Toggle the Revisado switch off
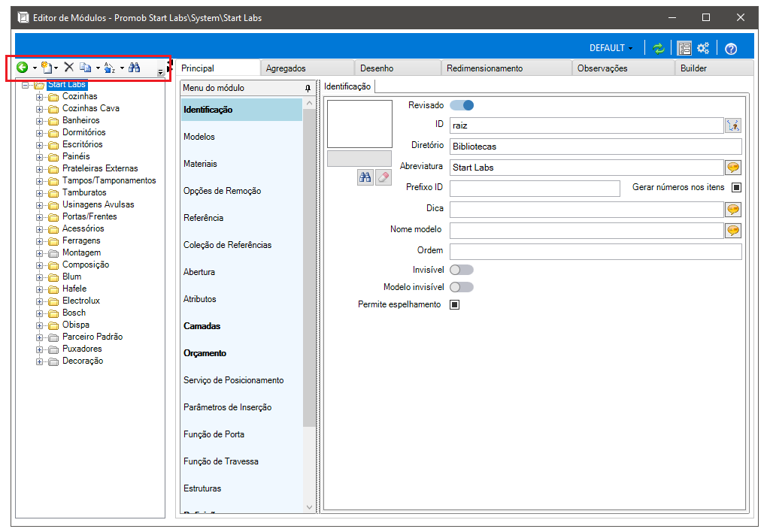The height and width of the screenshot is (532, 770). 462,105
